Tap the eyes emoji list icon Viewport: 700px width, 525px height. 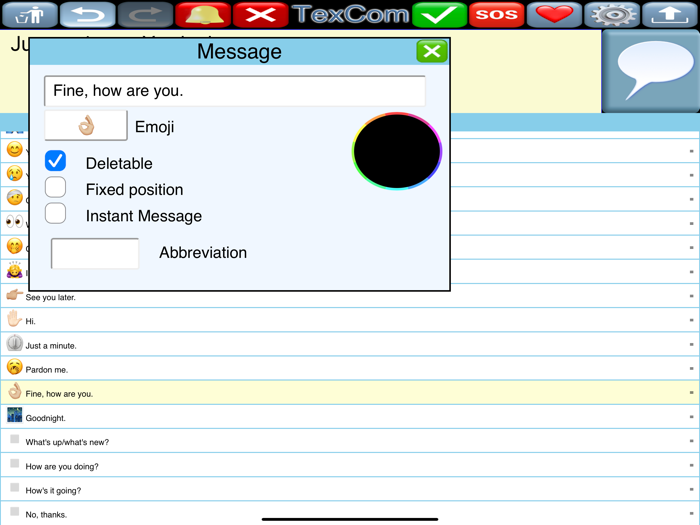[x=15, y=221]
